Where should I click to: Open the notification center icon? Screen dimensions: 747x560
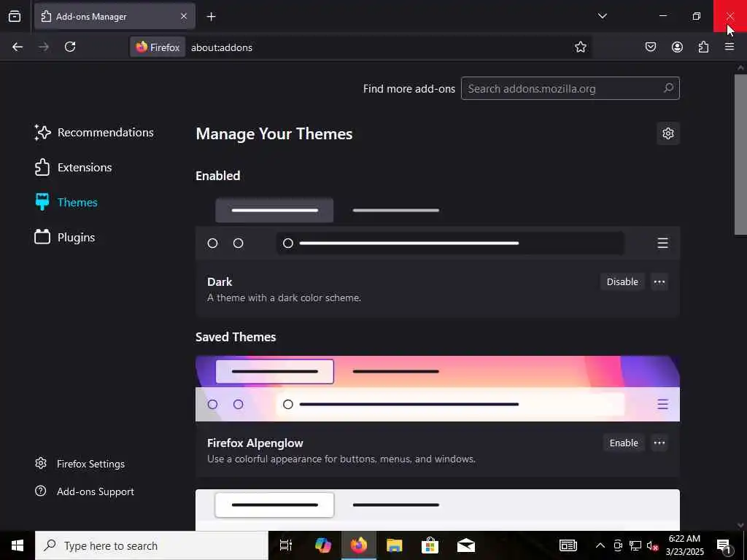[724, 545]
